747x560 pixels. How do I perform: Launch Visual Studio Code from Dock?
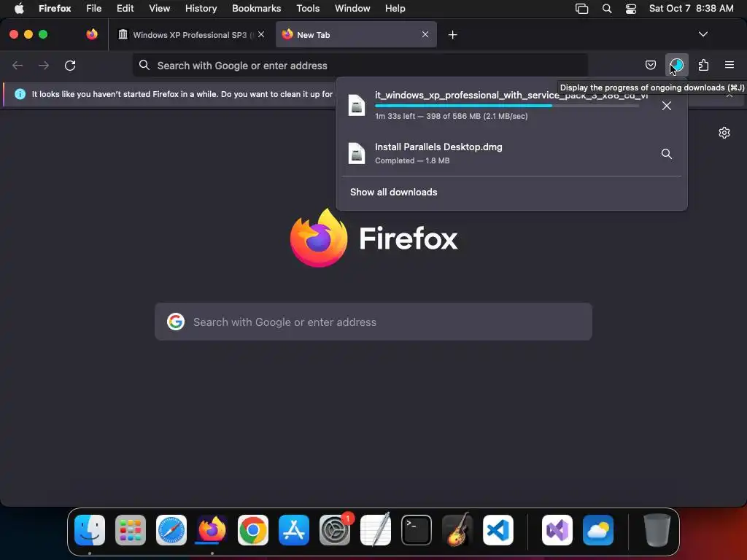click(498, 529)
